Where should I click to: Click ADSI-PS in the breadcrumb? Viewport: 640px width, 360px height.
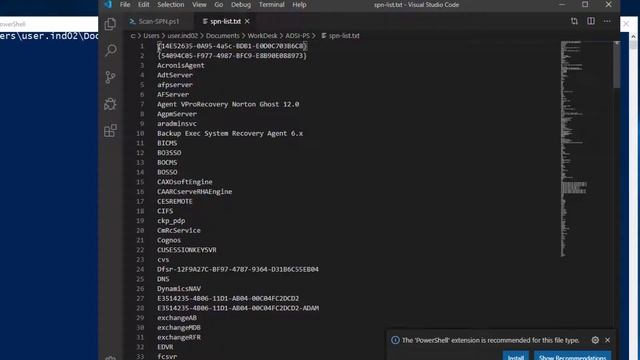[297, 36]
